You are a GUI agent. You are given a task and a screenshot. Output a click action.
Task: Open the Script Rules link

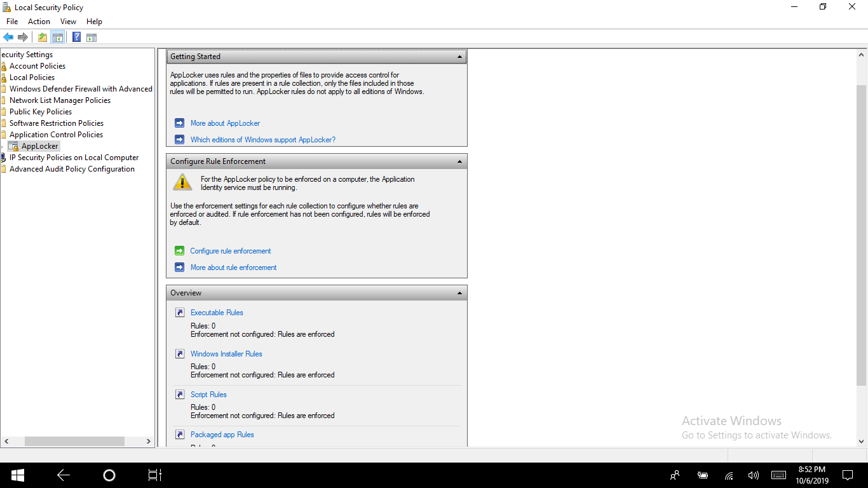[208, 395]
